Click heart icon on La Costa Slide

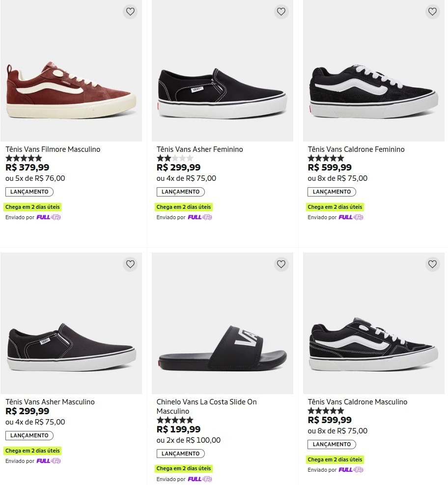pyautogui.click(x=281, y=264)
